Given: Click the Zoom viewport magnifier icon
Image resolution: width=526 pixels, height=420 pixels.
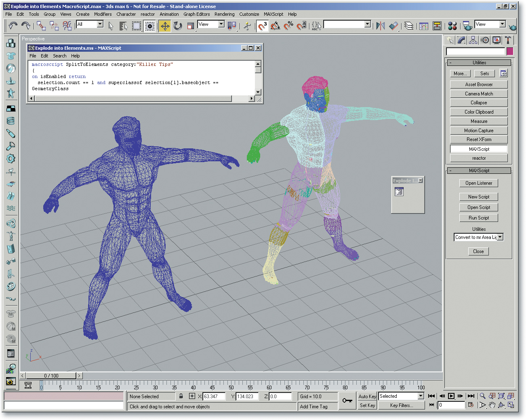Looking at the screenshot, I should tap(482, 396).
